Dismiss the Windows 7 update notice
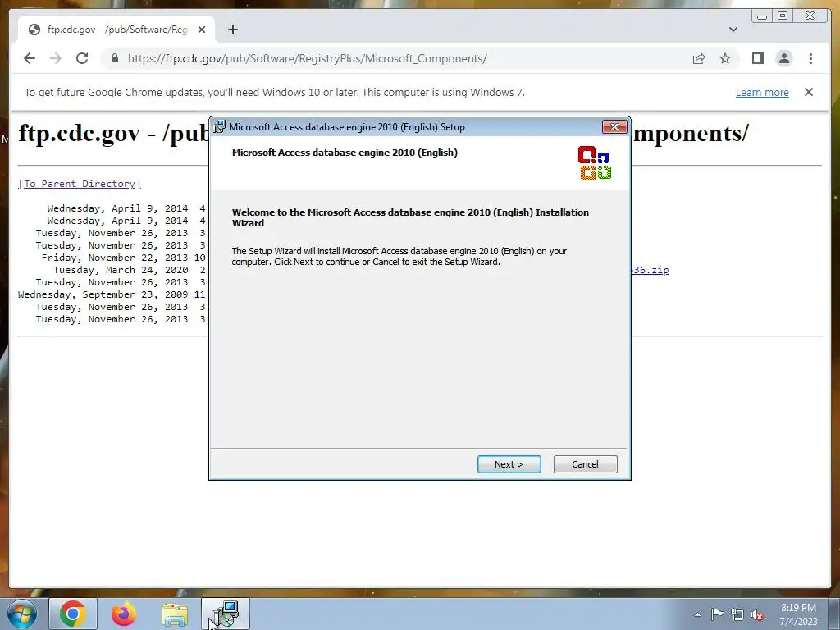840x630 pixels. coord(809,92)
